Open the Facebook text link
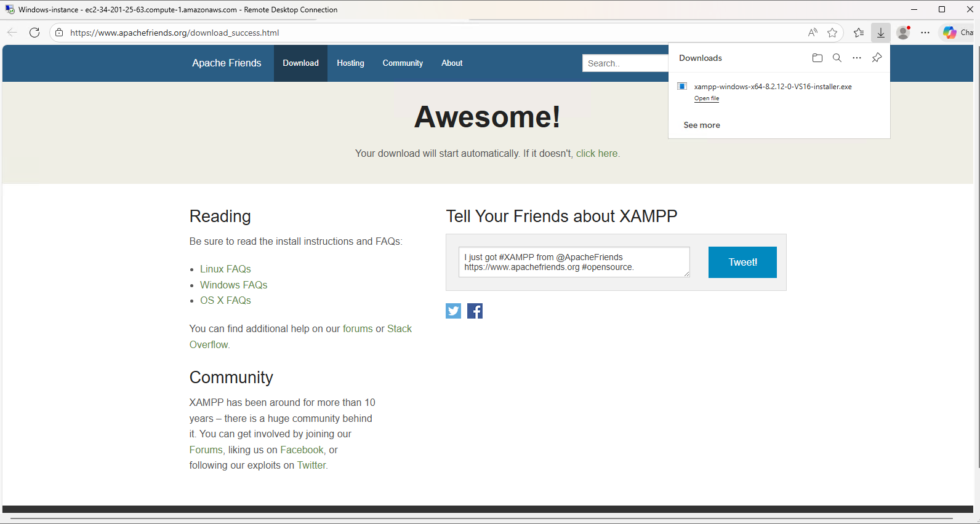The width and height of the screenshot is (980, 524). click(x=302, y=450)
